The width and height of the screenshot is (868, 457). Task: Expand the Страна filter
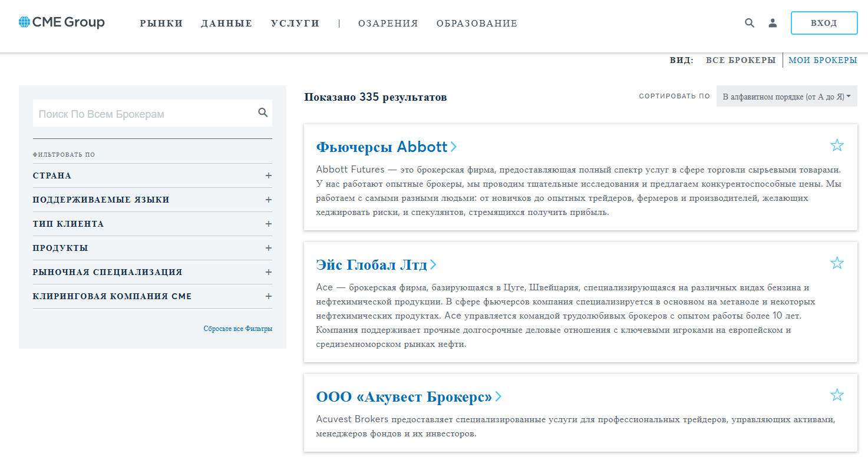(x=153, y=175)
